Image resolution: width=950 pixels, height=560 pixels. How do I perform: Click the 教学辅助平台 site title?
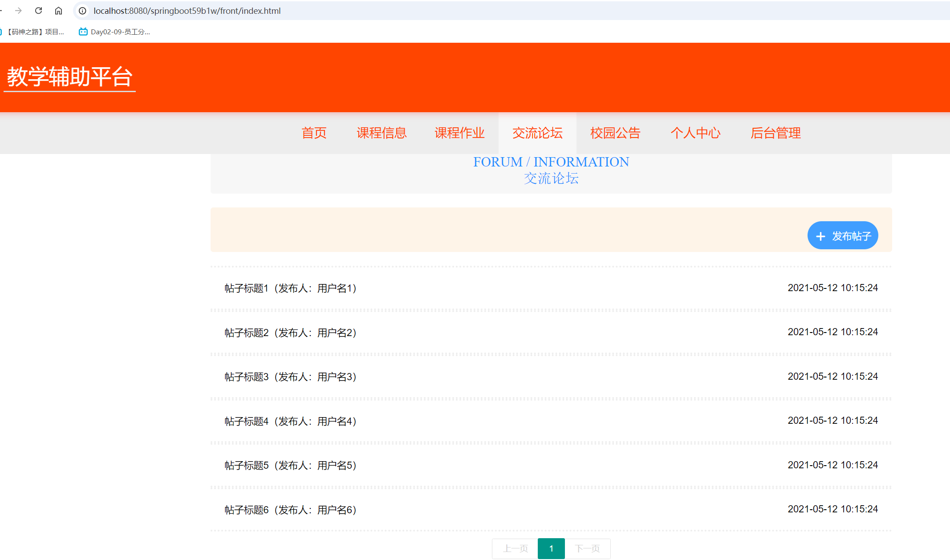click(69, 77)
